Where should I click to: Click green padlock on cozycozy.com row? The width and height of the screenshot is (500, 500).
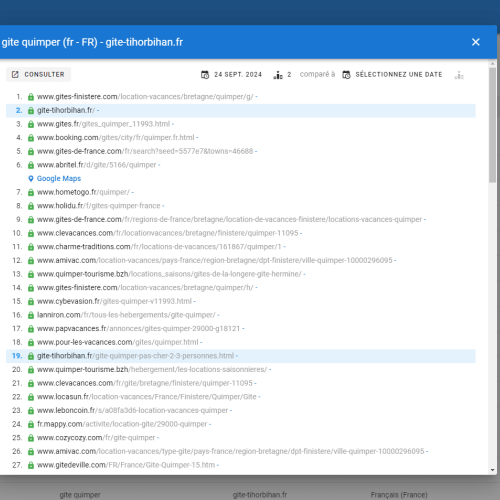click(31, 439)
